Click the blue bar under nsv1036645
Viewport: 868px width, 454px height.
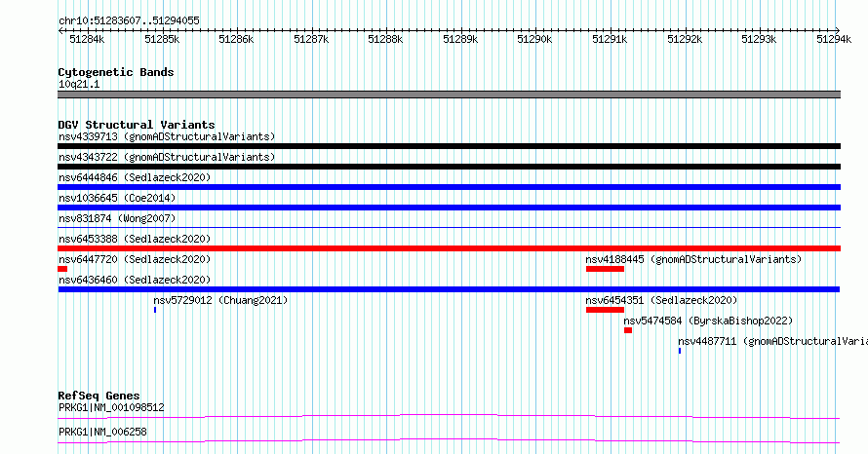pyautogui.click(x=449, y=208)
